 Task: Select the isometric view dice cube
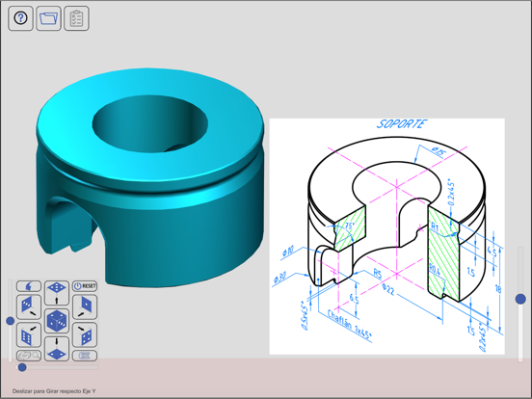point(57,321)
